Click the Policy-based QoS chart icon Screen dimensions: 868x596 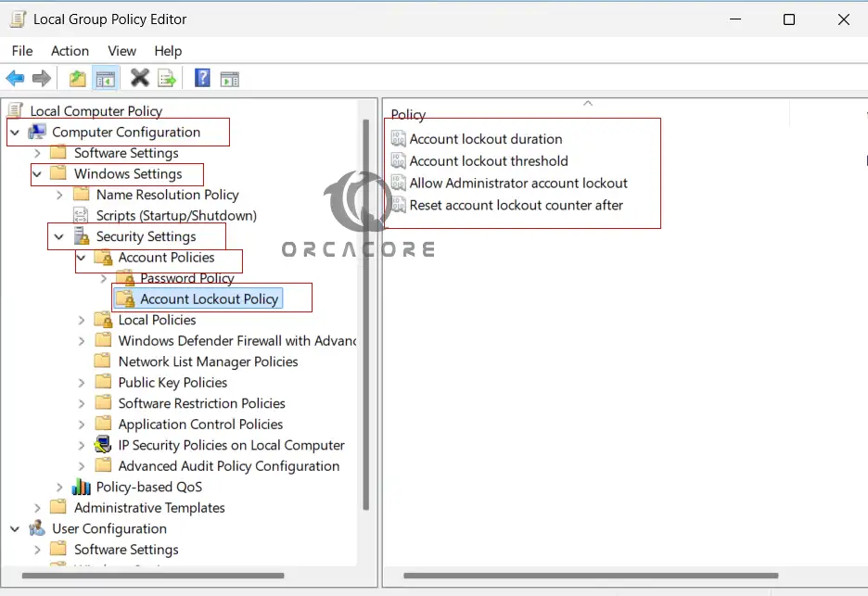(82, 488)
